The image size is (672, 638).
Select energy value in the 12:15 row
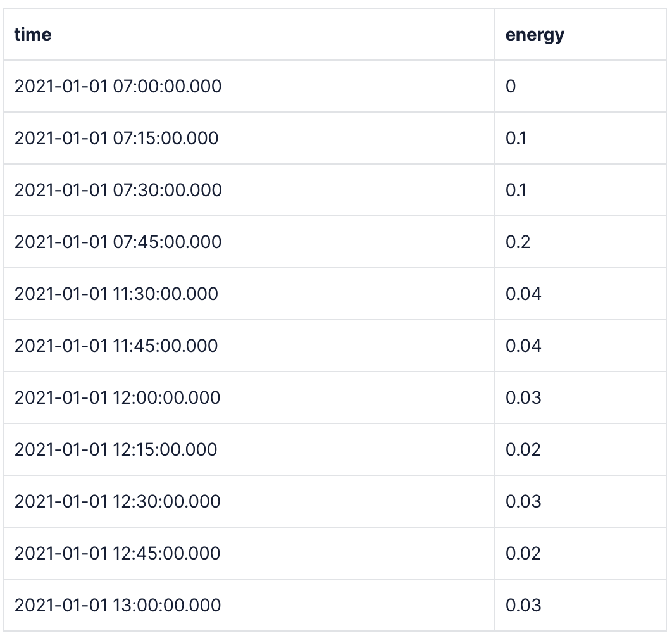[x=523, y=450]
